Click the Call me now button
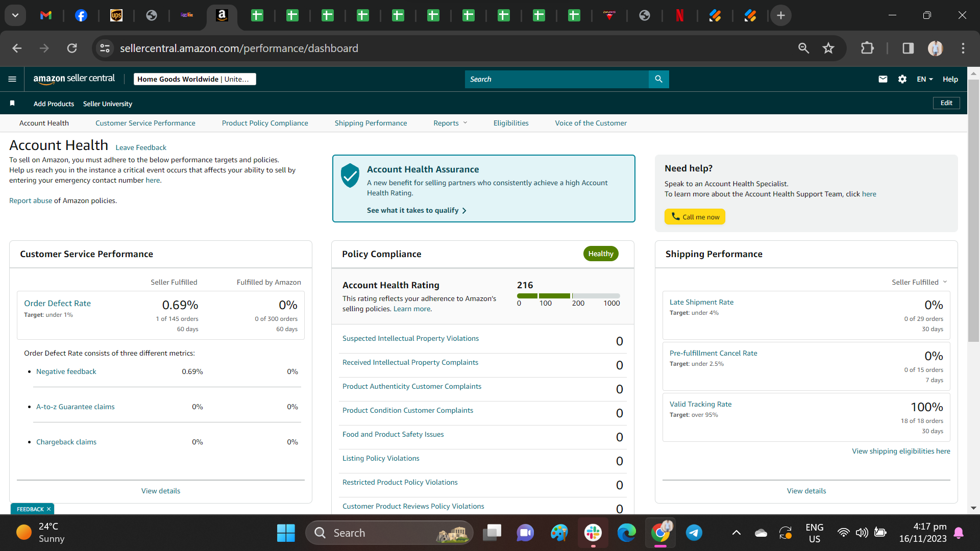This screenshot has width=980, height=551. point(695,217)
